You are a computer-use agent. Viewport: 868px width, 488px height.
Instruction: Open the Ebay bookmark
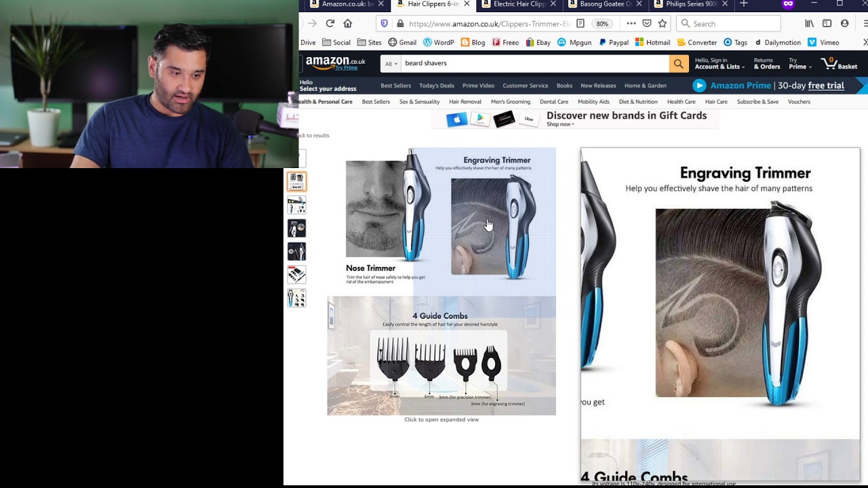click(538, 42)
